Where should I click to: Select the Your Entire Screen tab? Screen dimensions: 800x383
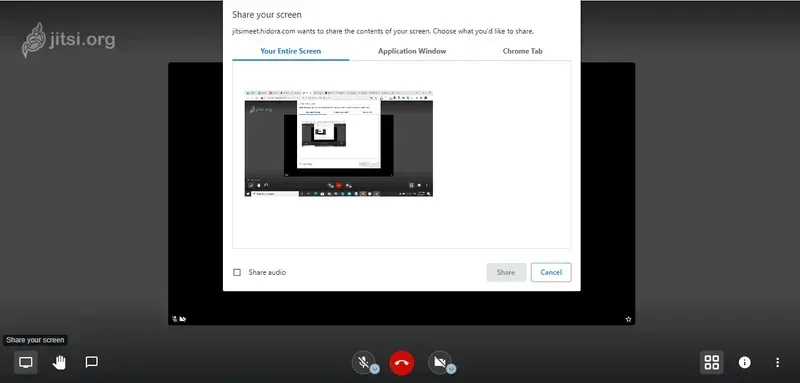[x=291, y=51]
